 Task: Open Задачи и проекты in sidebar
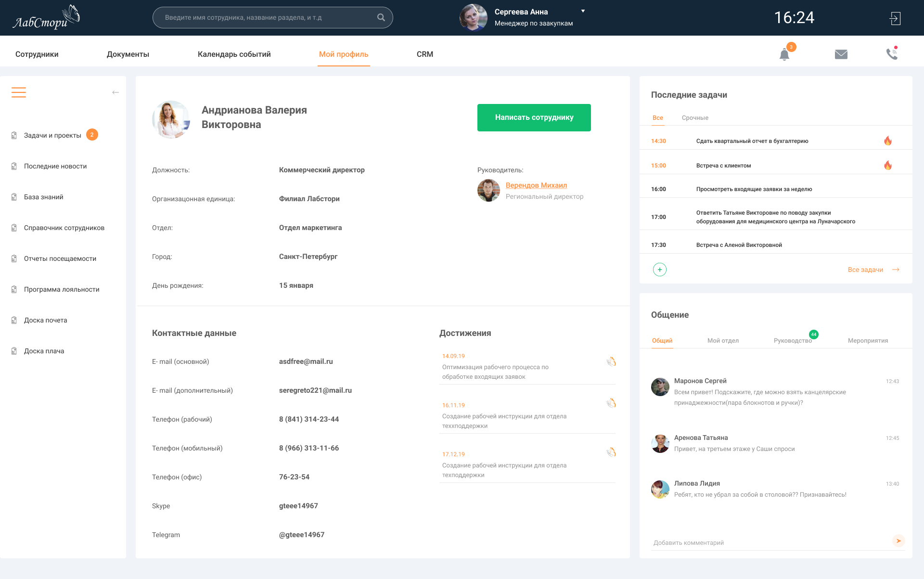(52, 135)
